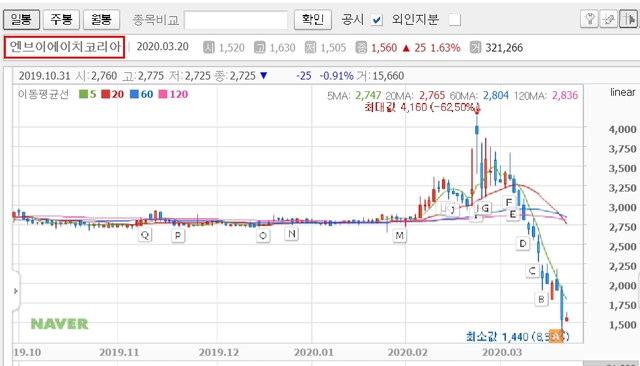Click the 2020.01 date axis label
This screenshot has width=640, height=366.
(x=313, y=353)
